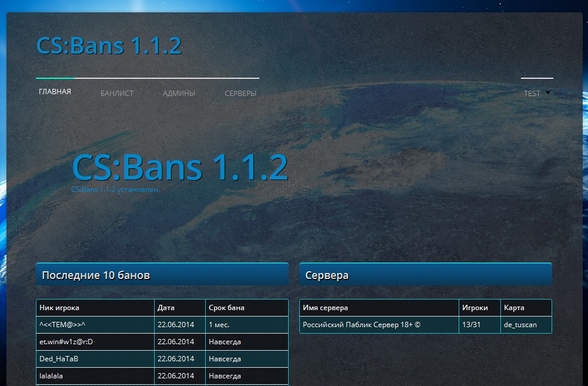Click the de_tuscan map cell
Viewport: 588px width, 386px height.
point(526,324)
